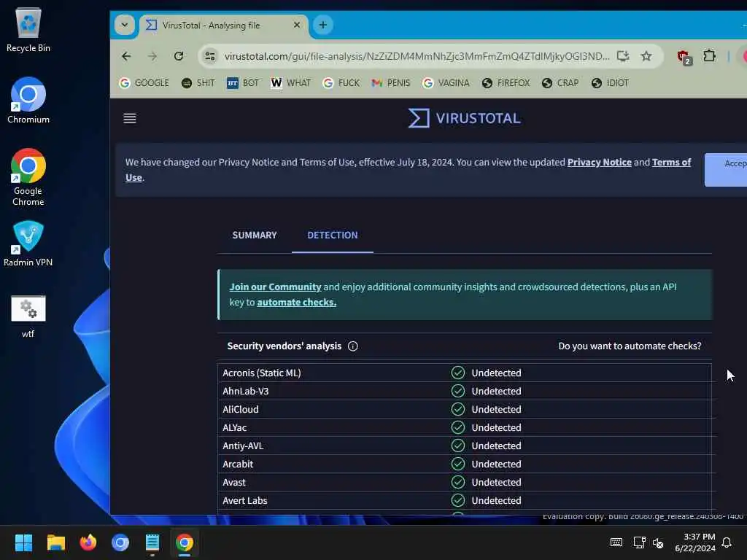Switch to the DETECTION tab

click(333, 236)
